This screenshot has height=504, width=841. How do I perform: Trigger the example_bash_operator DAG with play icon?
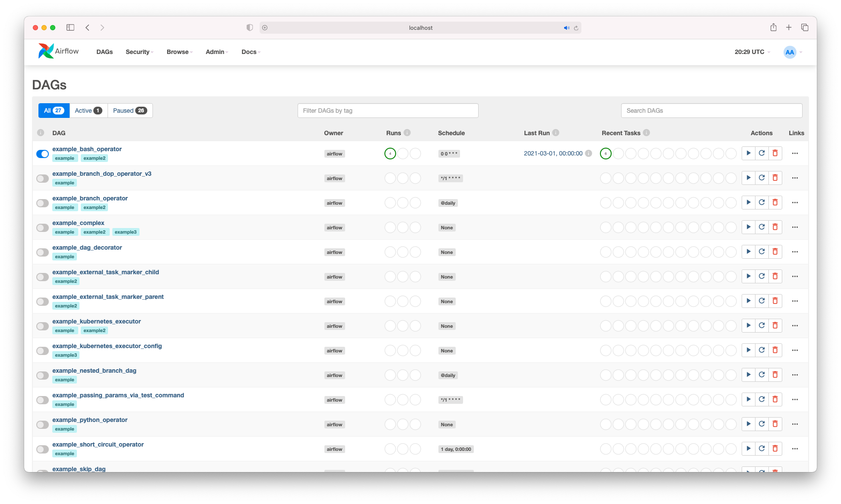click(x=748, y=153)
